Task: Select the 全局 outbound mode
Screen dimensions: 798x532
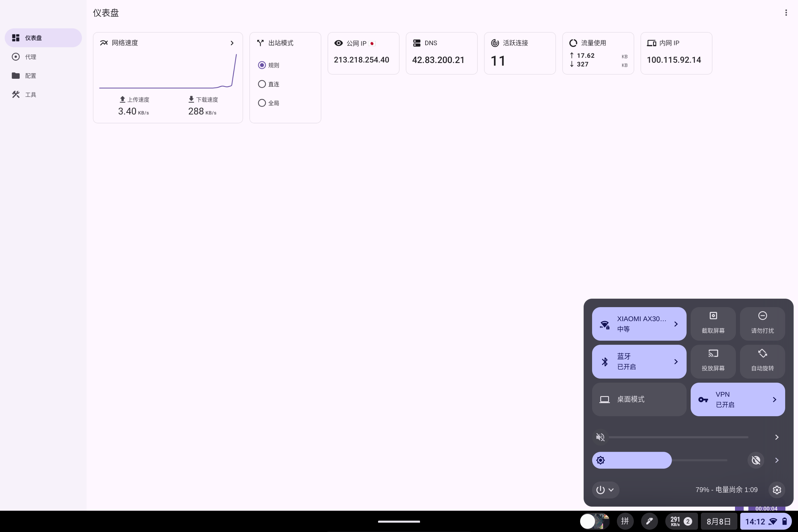Action: (x=262, y=103)
